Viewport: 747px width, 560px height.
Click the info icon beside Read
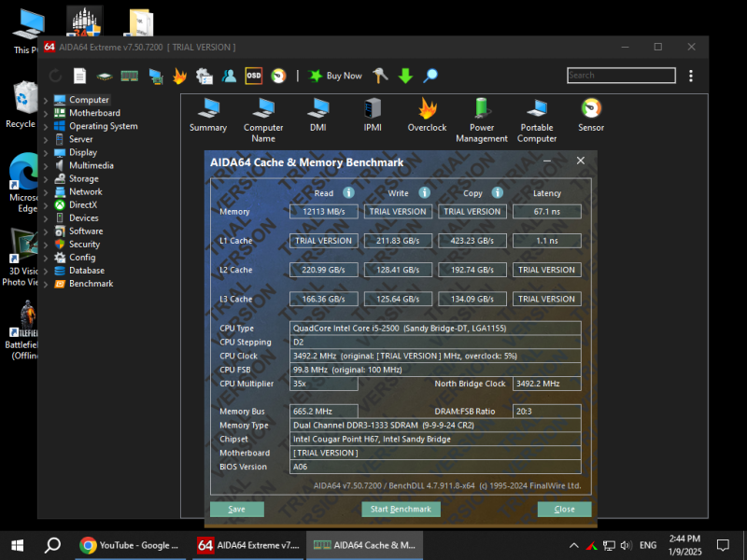[x=349, y=192]
